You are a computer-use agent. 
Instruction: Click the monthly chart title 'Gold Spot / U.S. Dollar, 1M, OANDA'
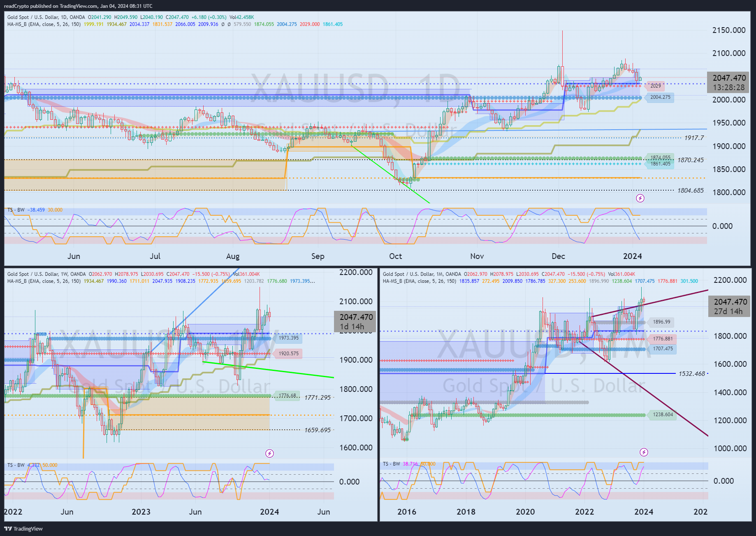(422, 274)
